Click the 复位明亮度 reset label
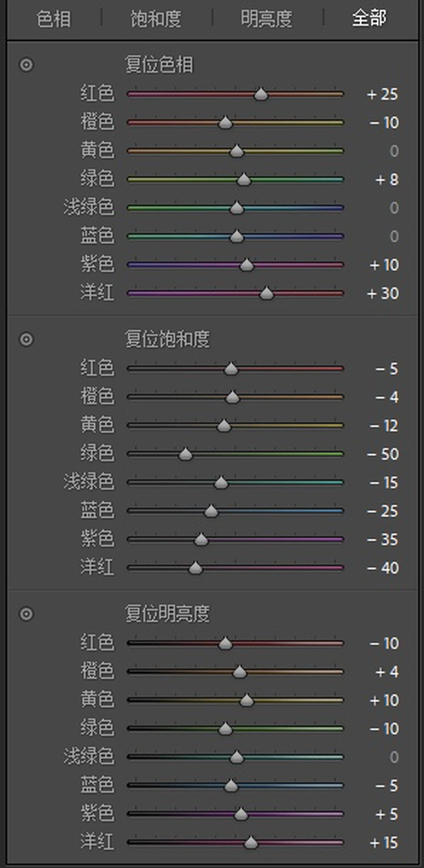Screen dimensions: 424x868 [x=167, y=614]
